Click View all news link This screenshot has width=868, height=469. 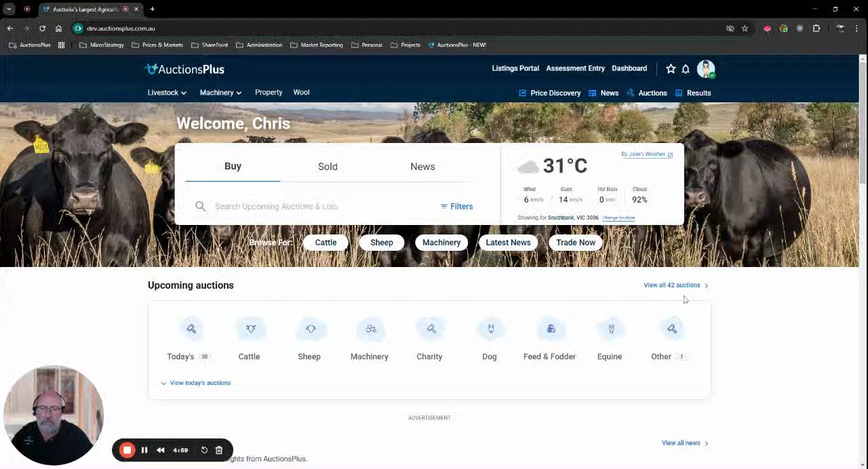pos(685,443)
